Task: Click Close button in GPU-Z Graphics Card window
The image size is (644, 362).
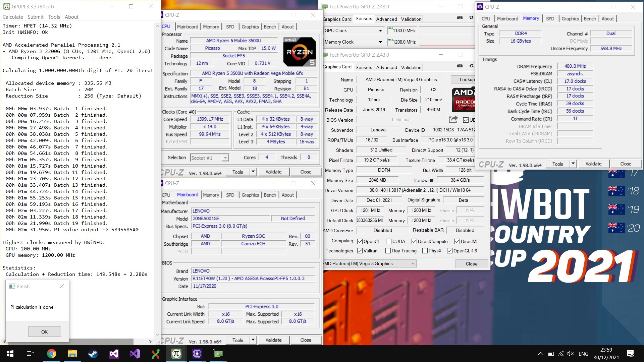Action: (x=471, y=264)
